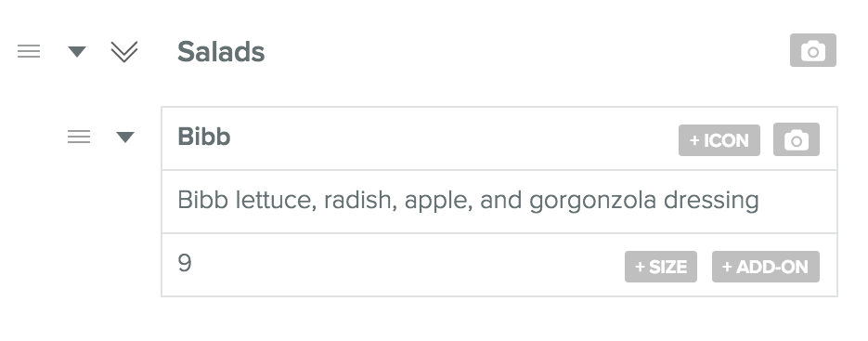Click the + ICON button

click(719, 140)
